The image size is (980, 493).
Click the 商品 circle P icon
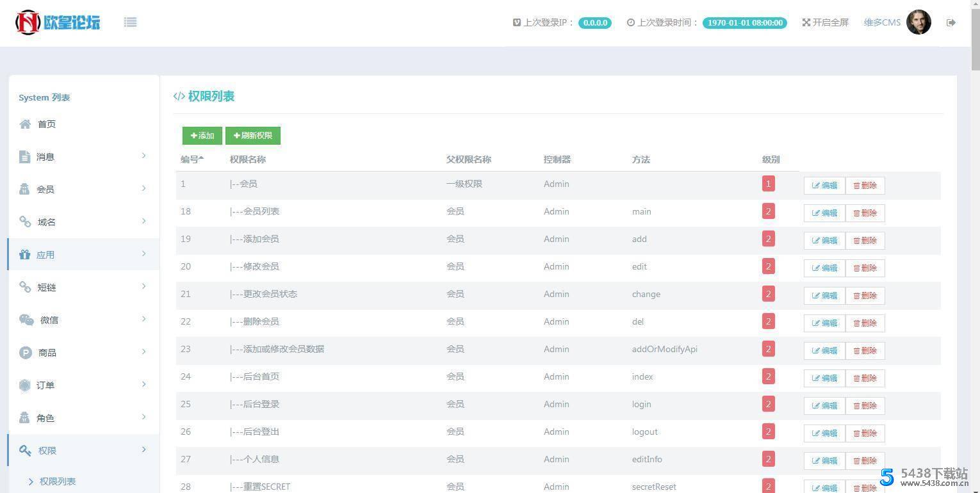pos(26,353)
